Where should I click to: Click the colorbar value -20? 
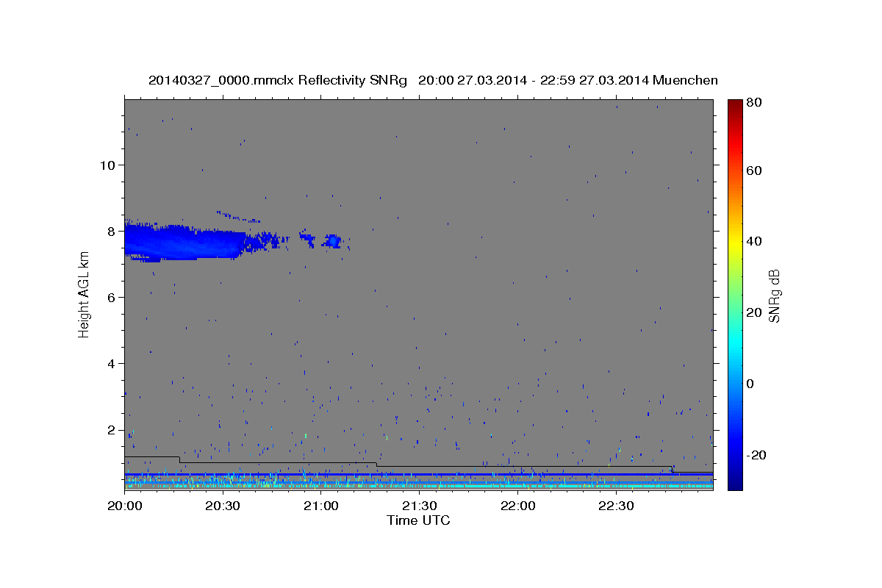(x=757, y=455)
